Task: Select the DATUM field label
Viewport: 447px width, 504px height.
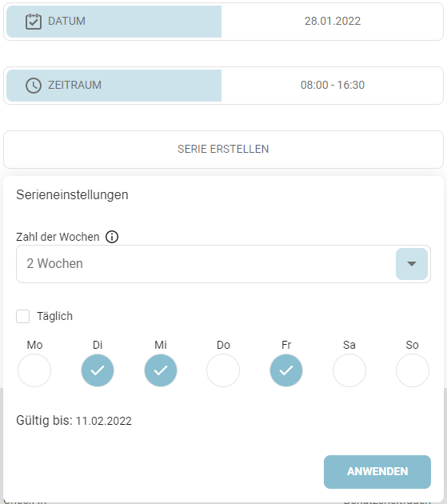Action: (67, 22)
